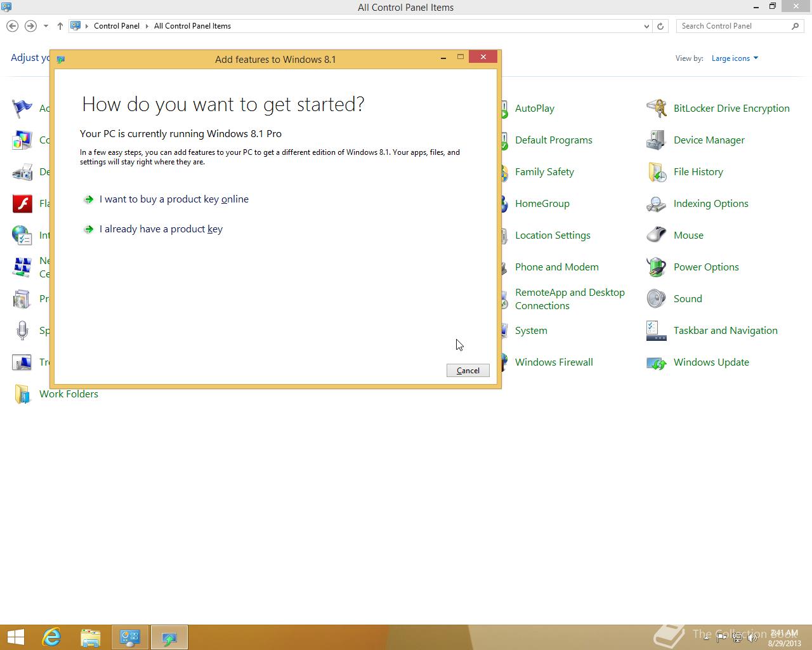
Task: Open the Indexing Options icon
Action: tap(656, 204)
